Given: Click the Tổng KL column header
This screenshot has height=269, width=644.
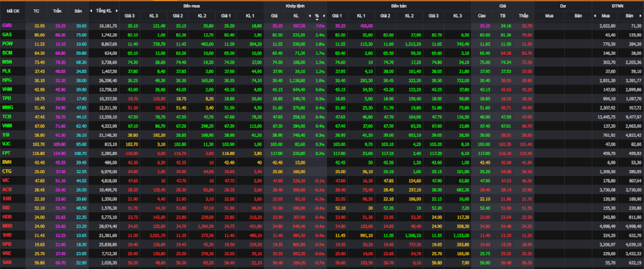Looking at the screenshot, I should [x=104, y=11].
